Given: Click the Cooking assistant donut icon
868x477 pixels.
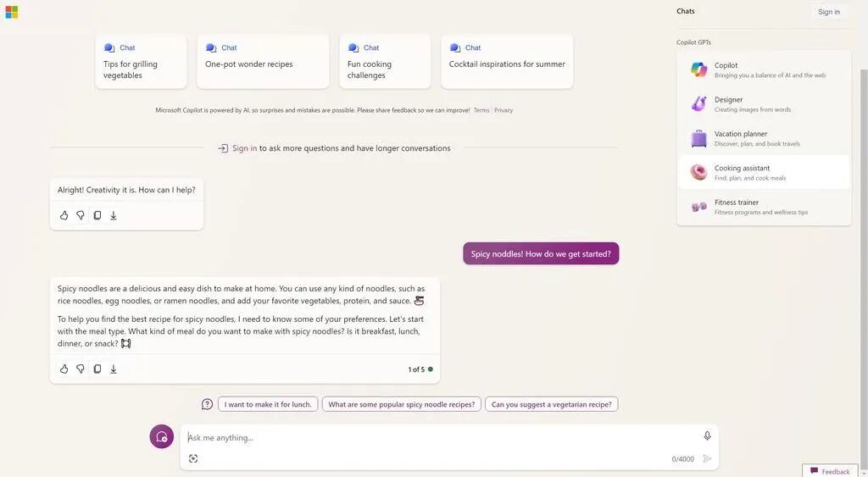Looking at the screenshot, I should pyautogui.click(x=698, y=172).
